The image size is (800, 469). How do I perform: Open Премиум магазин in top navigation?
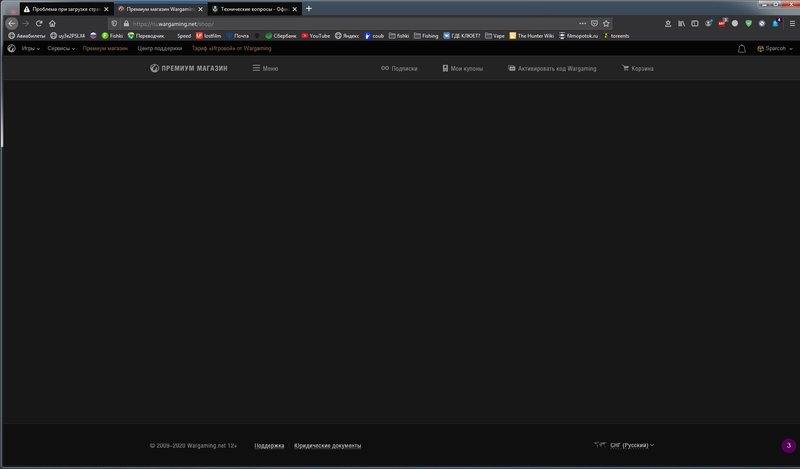(105, 48)
